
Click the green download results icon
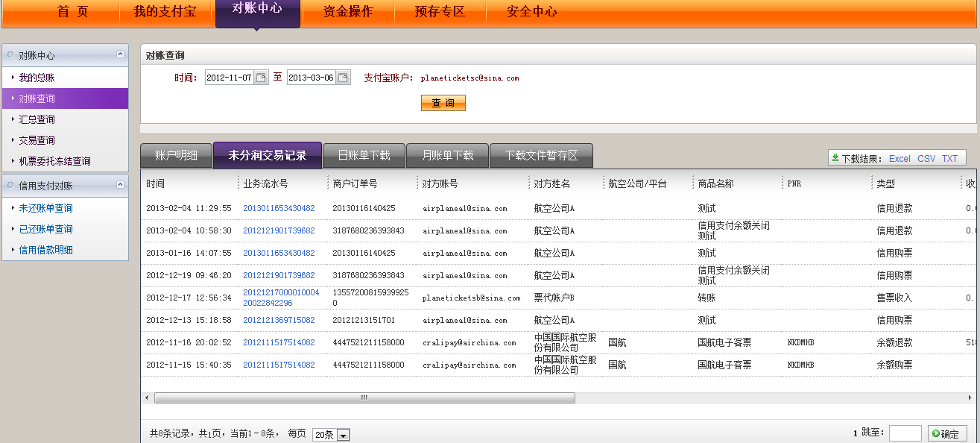tap(835, 158)
